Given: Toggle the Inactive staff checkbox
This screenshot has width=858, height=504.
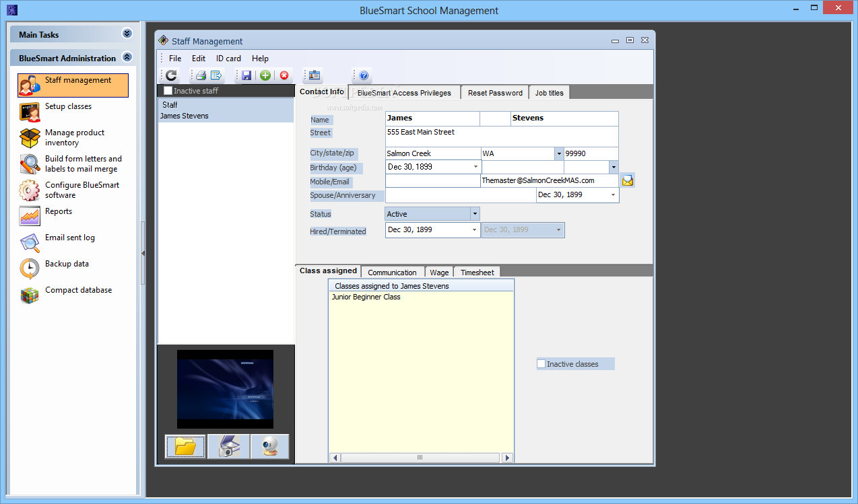Looking at the screenshot, I should [168, 91].
